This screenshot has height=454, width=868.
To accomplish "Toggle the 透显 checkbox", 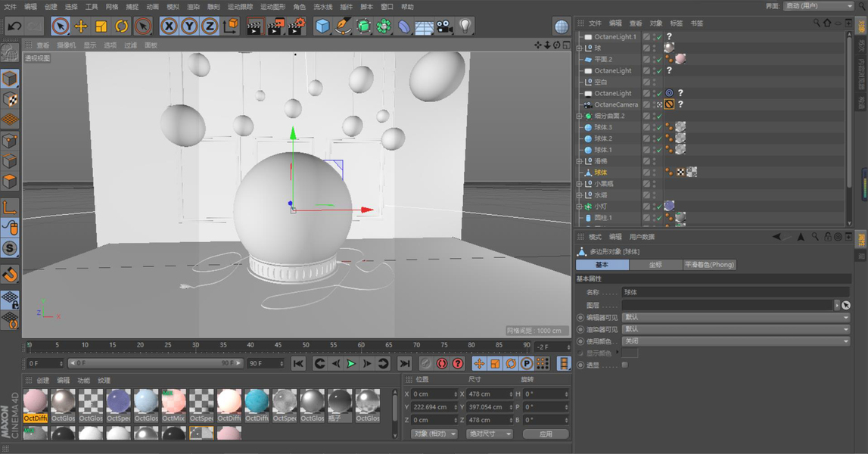I will pos(625,365).
